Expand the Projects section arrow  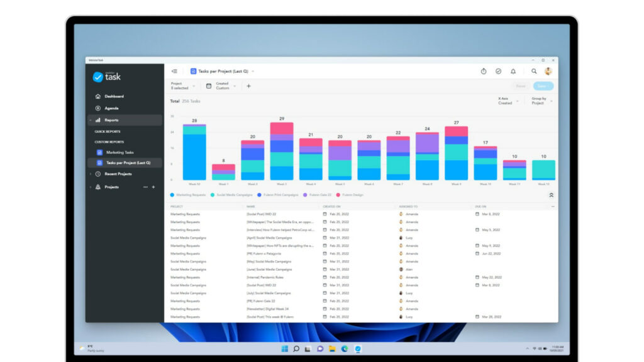click(91, 187)
